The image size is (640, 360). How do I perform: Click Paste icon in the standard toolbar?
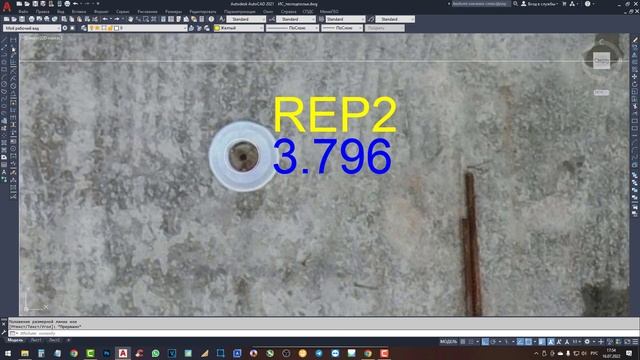79,19
